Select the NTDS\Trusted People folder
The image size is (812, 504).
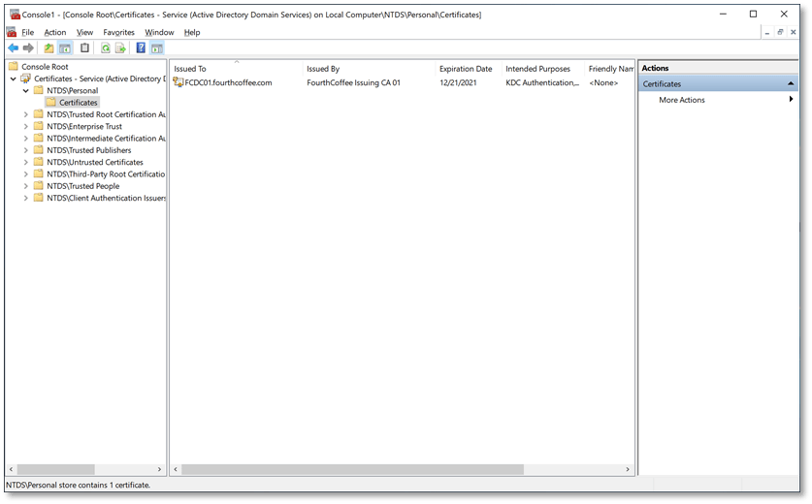pyautogui.click(x=82, y=186)
